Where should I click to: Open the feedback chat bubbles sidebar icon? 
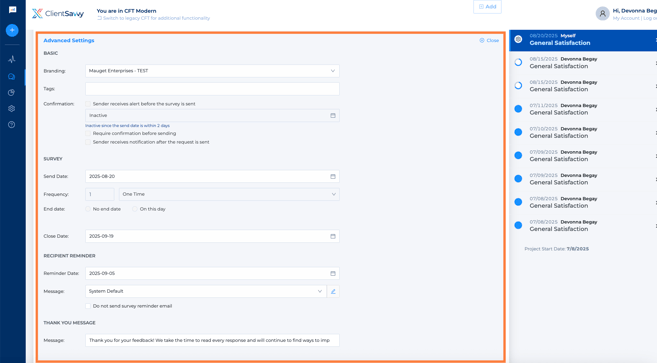(12, 76)
